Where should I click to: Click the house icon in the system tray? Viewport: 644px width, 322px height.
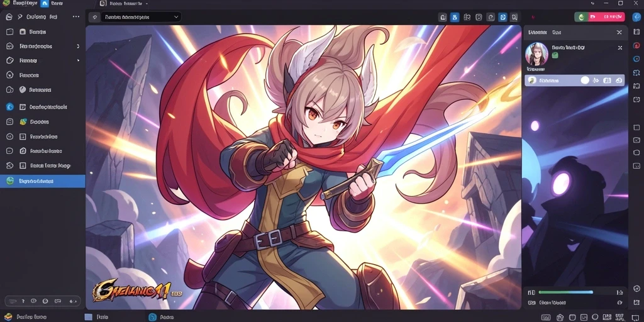[x=559, y=317]
